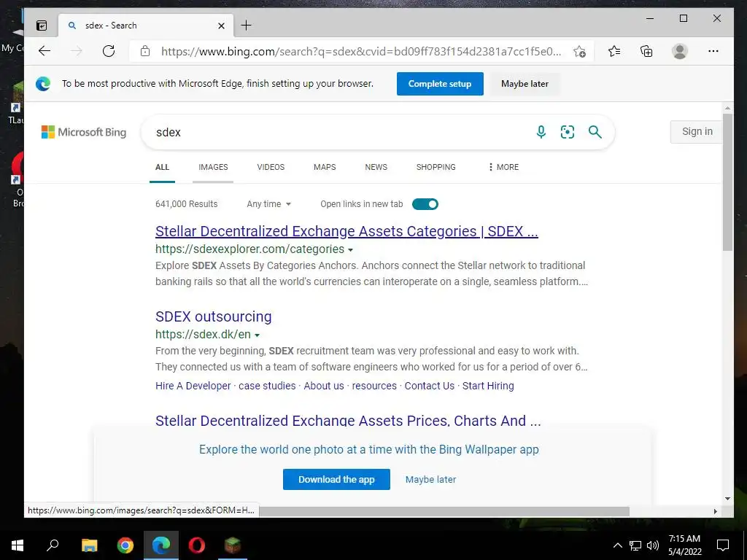
Task: Click the "641,000 Results" count text
Action: pyautogui.click(x=186, y=204)
